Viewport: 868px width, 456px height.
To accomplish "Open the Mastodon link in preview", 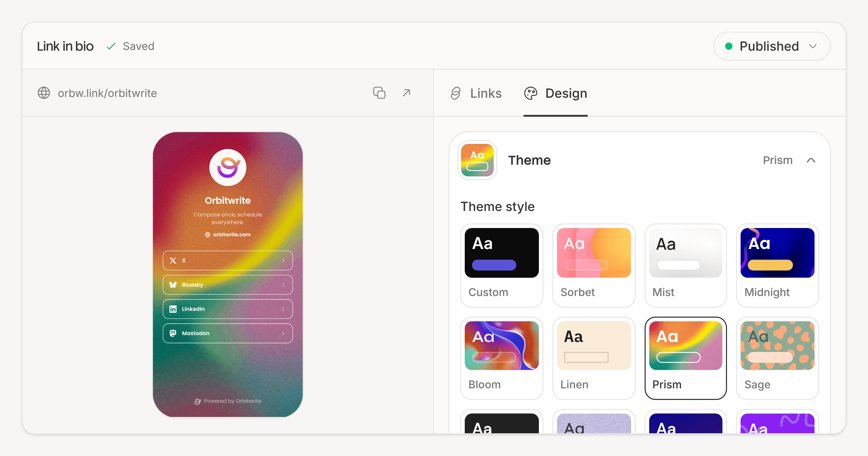I will (228, 333).
